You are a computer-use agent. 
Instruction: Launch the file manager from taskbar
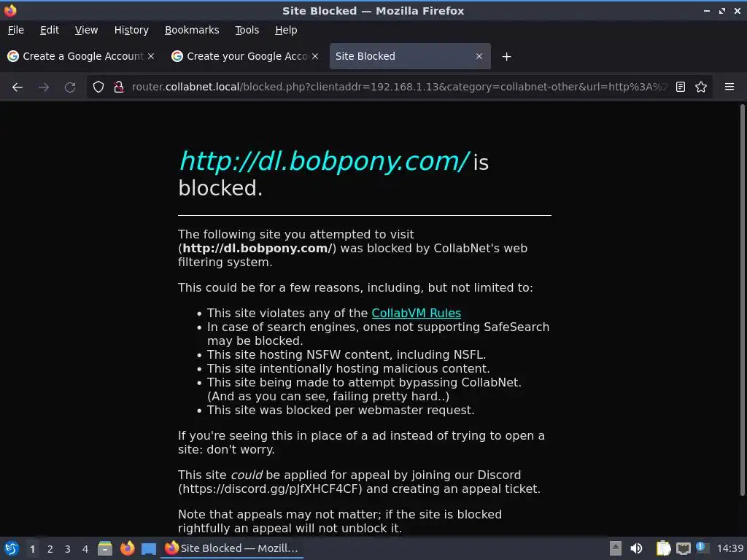tap(105, 548)
